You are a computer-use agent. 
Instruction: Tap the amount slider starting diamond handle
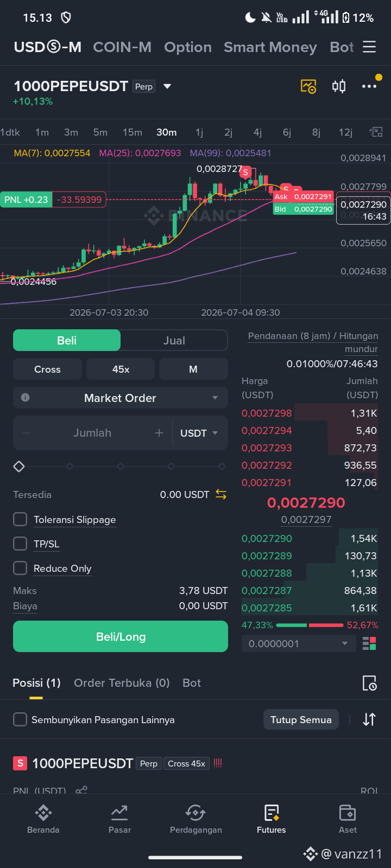(19, 467)
